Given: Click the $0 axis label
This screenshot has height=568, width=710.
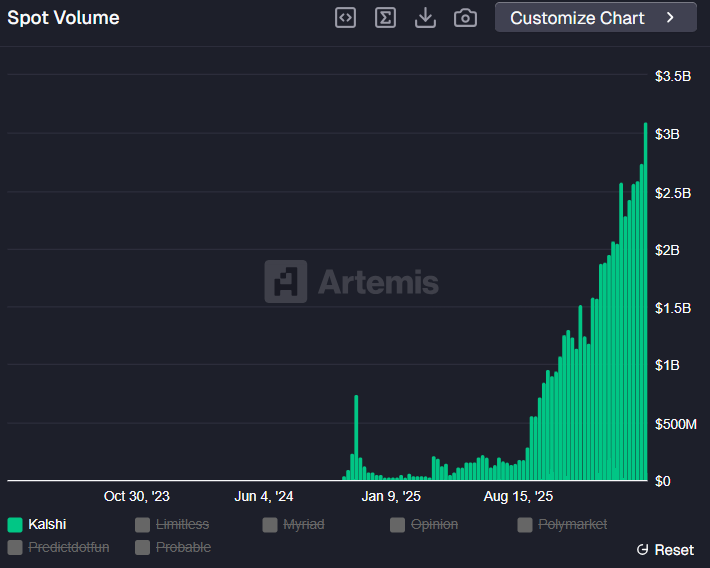Looking at the screenshot, I should pos(662,481).
